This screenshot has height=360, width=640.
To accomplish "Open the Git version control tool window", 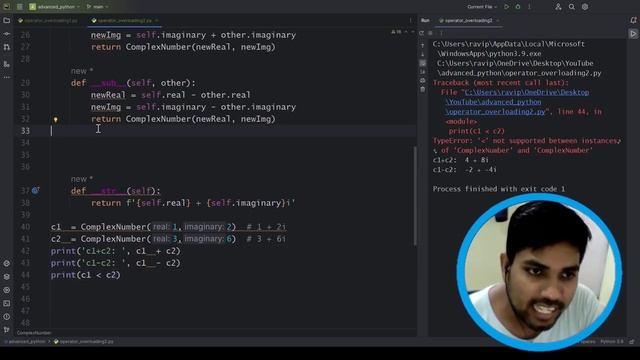I will pyautogui.click(x=7, y=329).
